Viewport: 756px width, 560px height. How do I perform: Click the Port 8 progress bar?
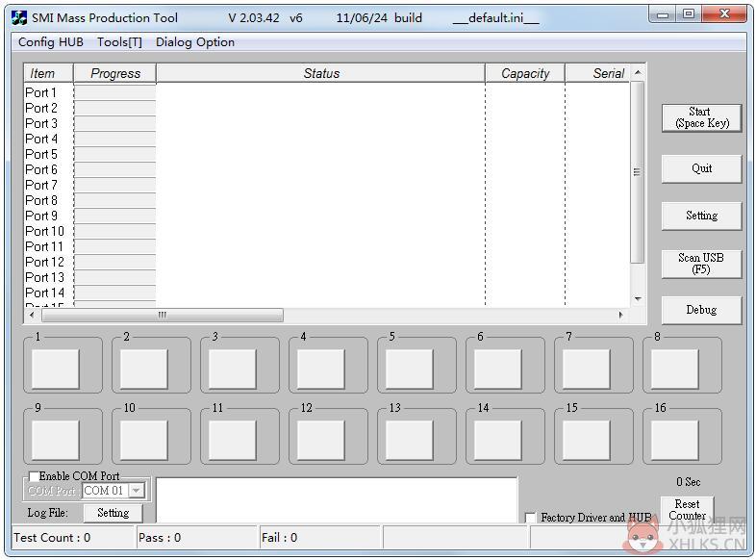(114, 201)
